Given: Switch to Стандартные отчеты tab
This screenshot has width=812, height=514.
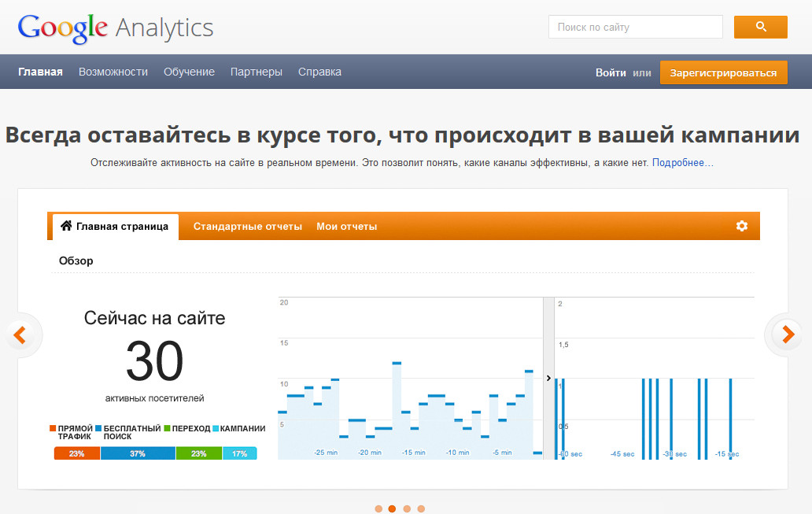Looking at the screenshot, I should [x=248, y=227].
